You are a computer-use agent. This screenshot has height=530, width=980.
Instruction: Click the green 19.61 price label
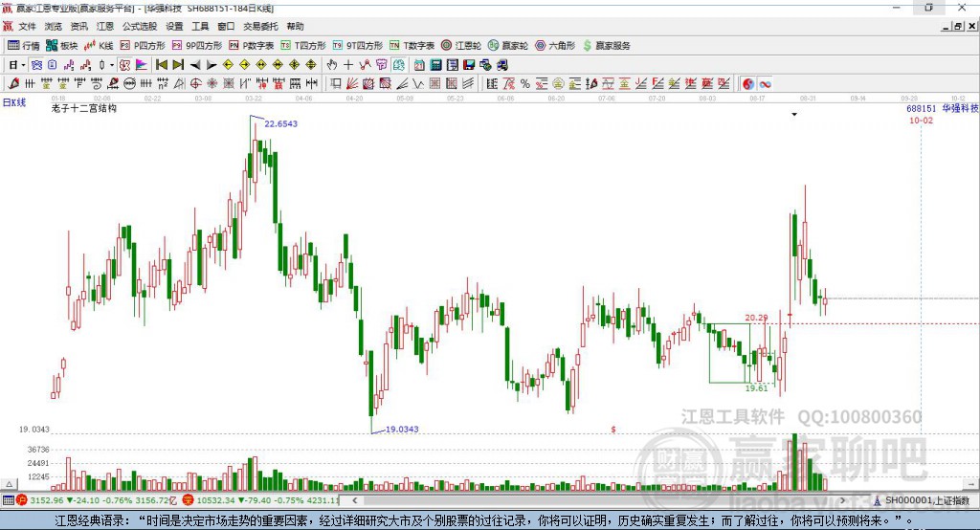[x=756, y=388]
